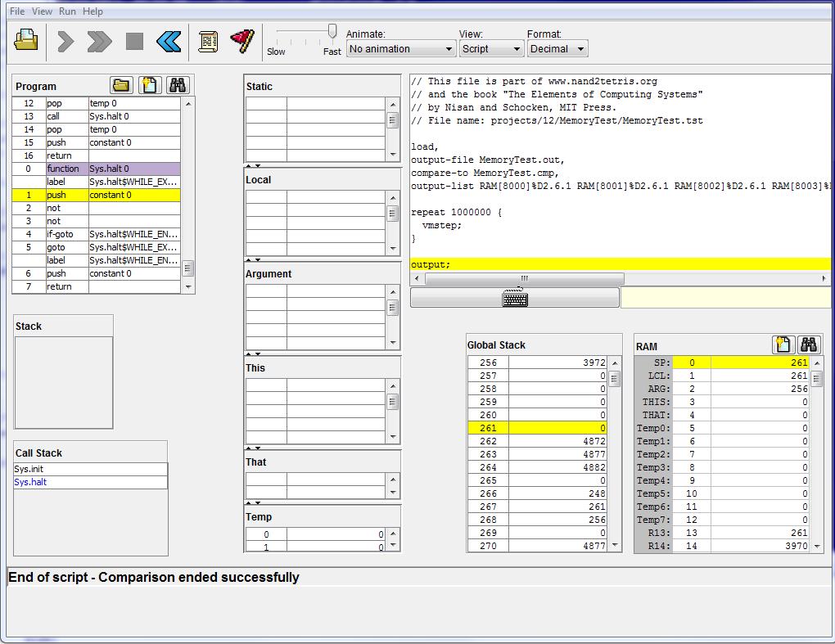Click the RAM panel binoculars search icon
This screenshot has width=835, height=644.
coord(809,345)
